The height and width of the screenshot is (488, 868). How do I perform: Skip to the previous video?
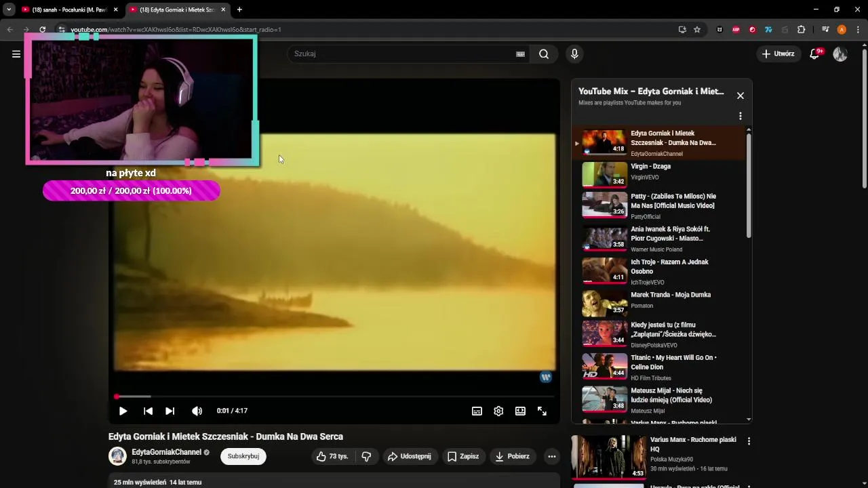click(148, 411)
